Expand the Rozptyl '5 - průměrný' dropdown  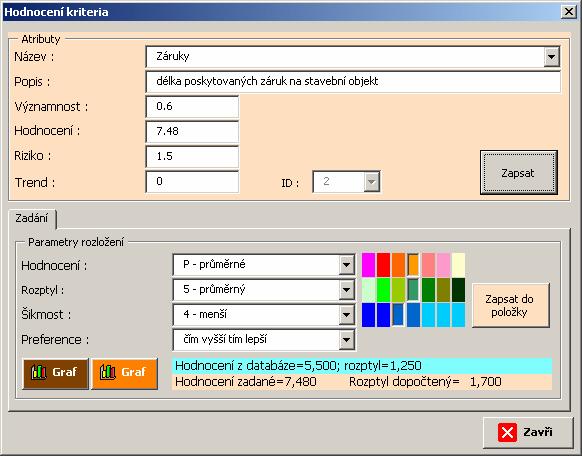point(346,290)
